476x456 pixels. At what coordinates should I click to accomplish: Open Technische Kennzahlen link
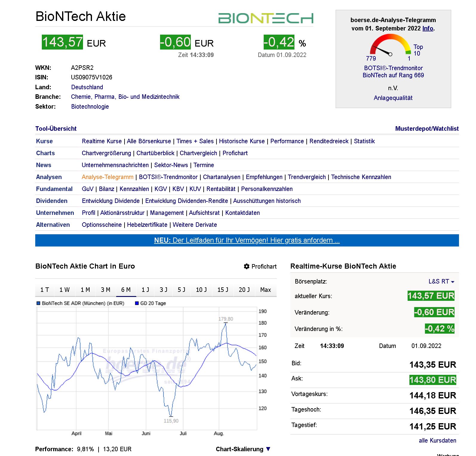(x=361, y=177)
